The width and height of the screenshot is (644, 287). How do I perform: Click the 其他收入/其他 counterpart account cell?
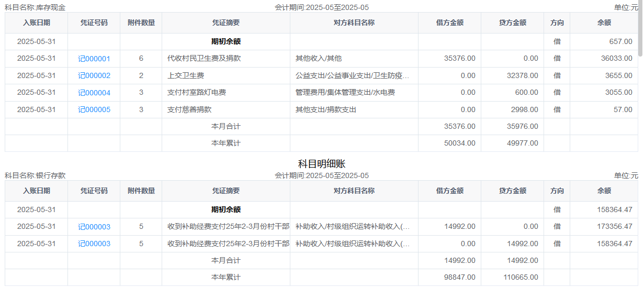[319, 59]
